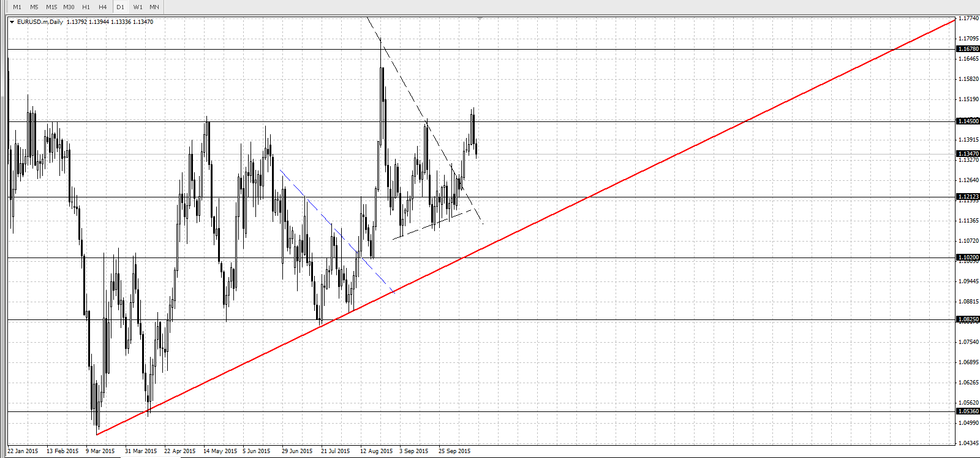Click the 1.12640 price scale value
This screenshot has width=980, height=458.
[x=968, y=180]
